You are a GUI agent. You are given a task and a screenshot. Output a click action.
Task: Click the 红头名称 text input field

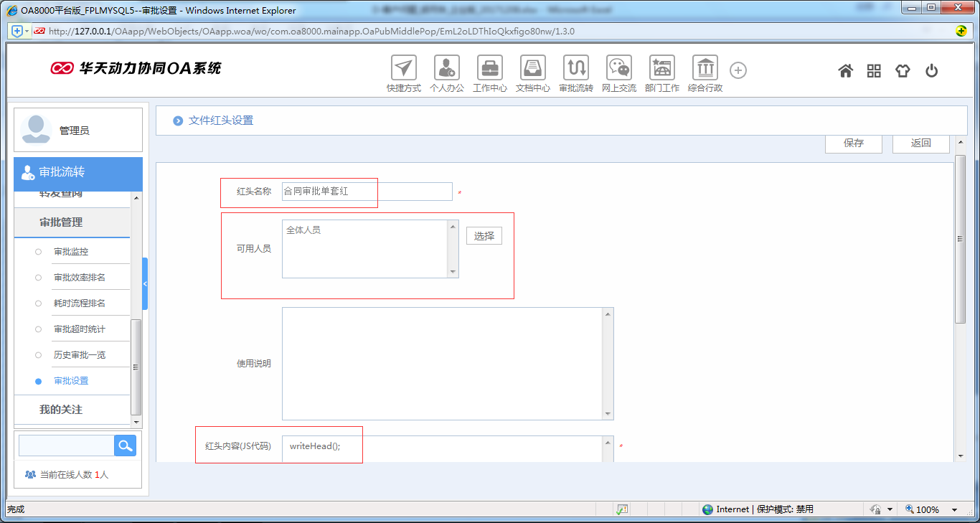[367, 192]
